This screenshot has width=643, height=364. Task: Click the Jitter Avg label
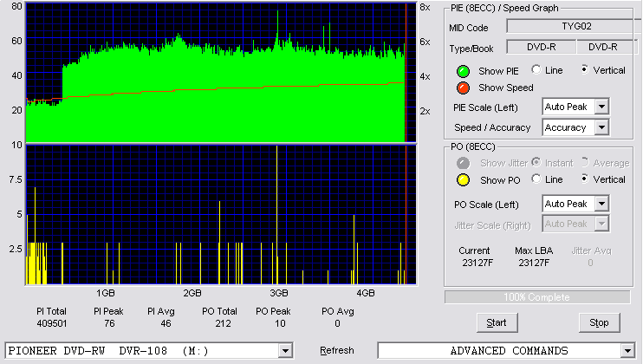click(x=591, y=250)
